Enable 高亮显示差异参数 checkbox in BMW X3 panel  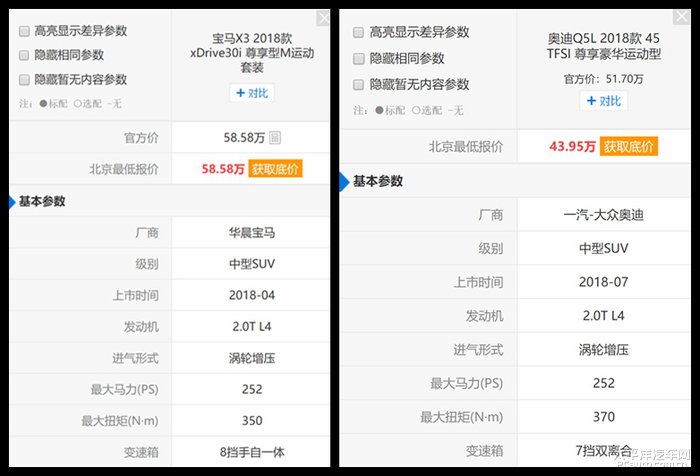point(24,31)
